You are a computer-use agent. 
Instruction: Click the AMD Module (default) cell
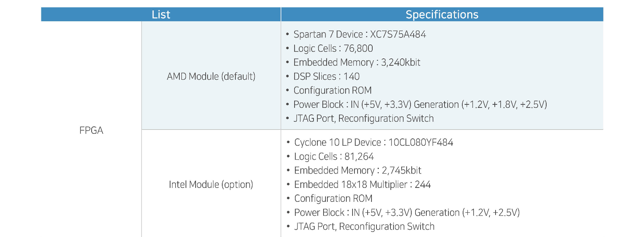click(211, 77)
